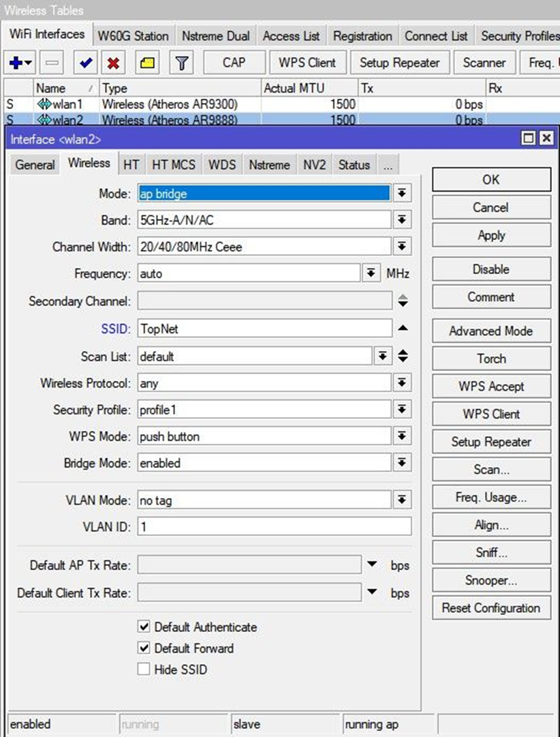This screenshot has height=737, width=560.
Task: Click the minus remove interface icon
Action: click(x=52, y=63)
